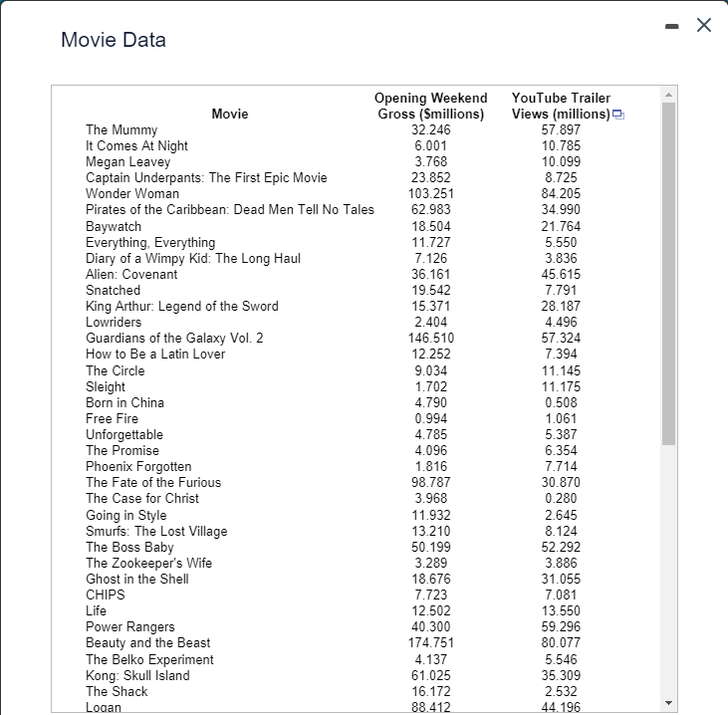728x715 pixels.
Task: Select the Opening Weekend Gross column header
Action: tap(431, 106)
